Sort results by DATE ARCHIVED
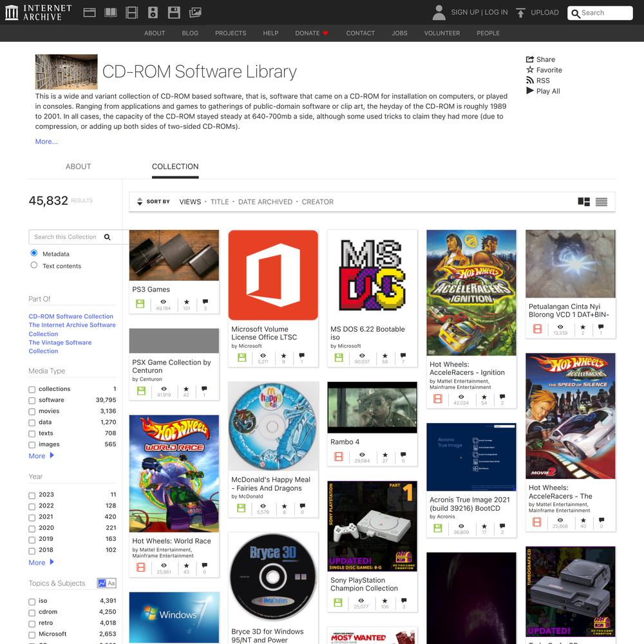This screenshot has width=644, height=644. pyautogui.click(x=265, y=202)
